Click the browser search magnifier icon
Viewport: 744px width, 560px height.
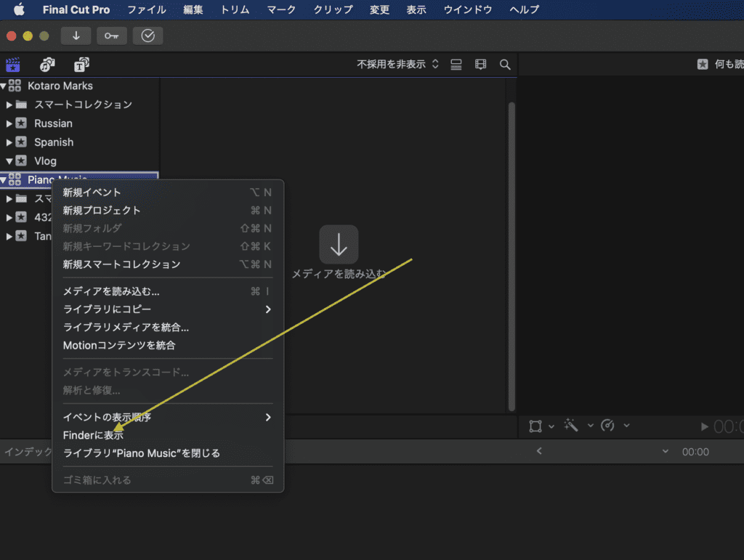(x=505, y=65)
